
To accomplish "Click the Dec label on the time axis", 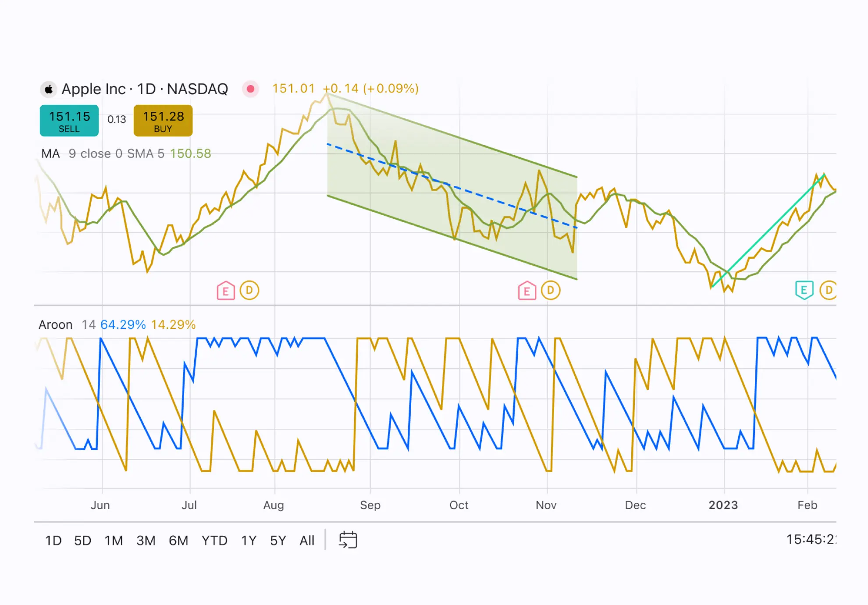I will coord(636,505).
